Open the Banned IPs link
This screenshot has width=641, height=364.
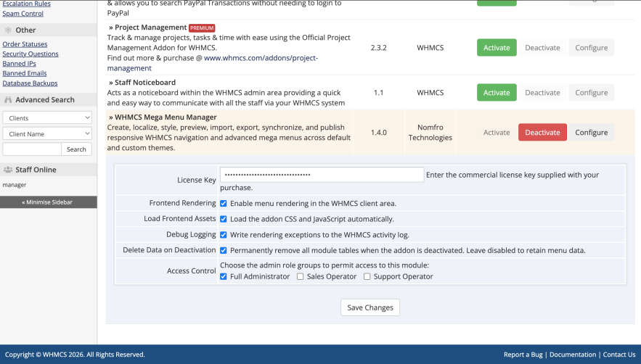pos(19,64)
